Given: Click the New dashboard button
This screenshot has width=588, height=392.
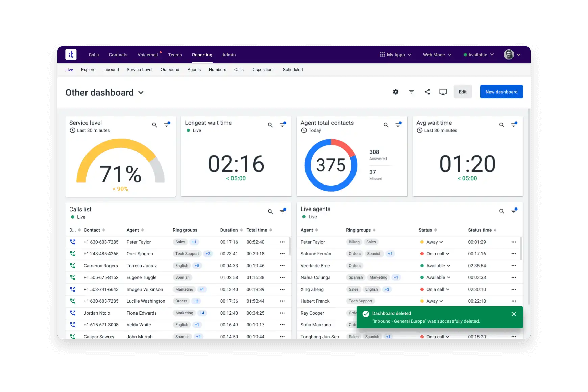Looking at the screenshot, I should 501,92.
